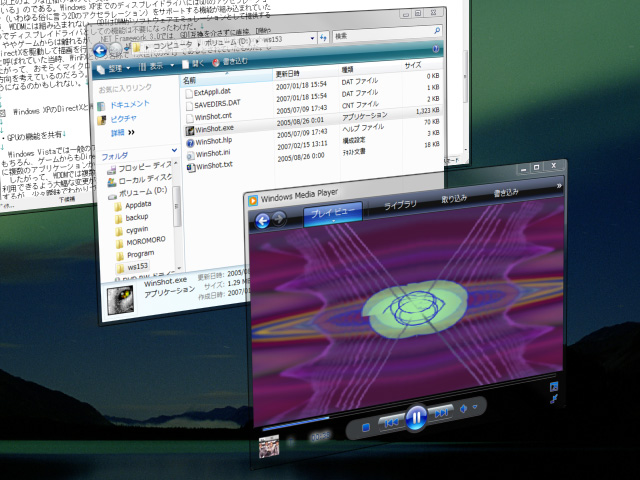Go forward in the Explorer window
Screen dimensions: 640x480
pyautogui.click(x=116, y=49)
